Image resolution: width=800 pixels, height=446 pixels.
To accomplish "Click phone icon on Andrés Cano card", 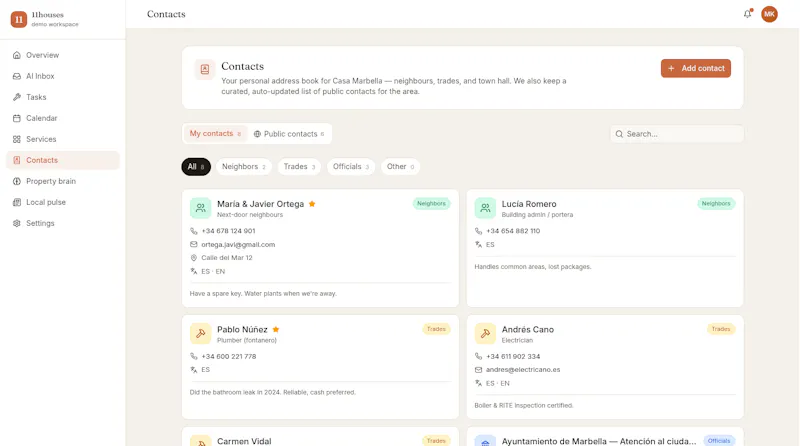I will [x=479, y=357].
